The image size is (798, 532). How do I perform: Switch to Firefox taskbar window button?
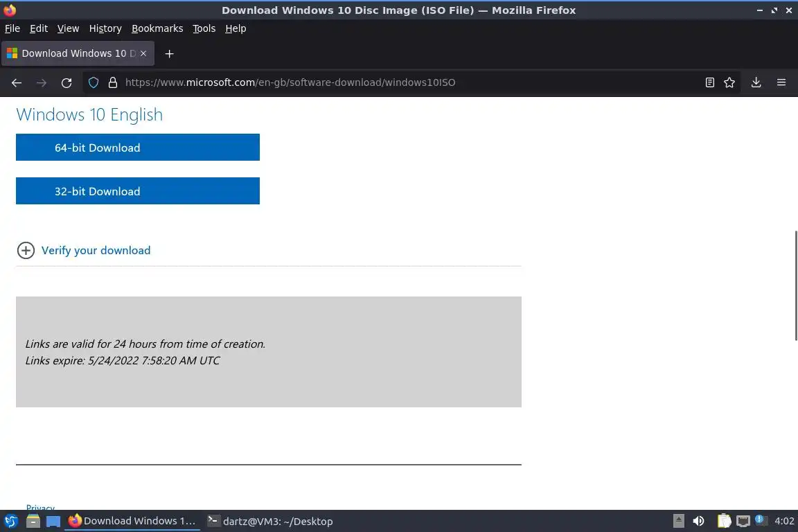[x=132, y=522]
